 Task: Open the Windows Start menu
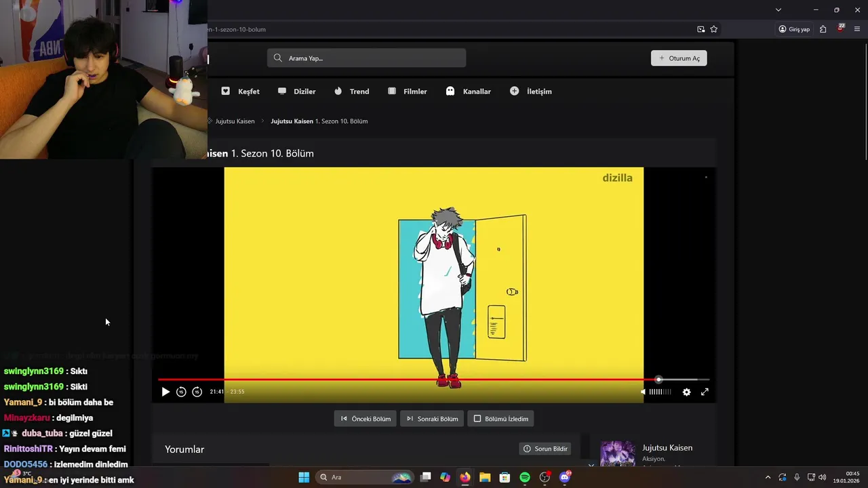[304, 477]
